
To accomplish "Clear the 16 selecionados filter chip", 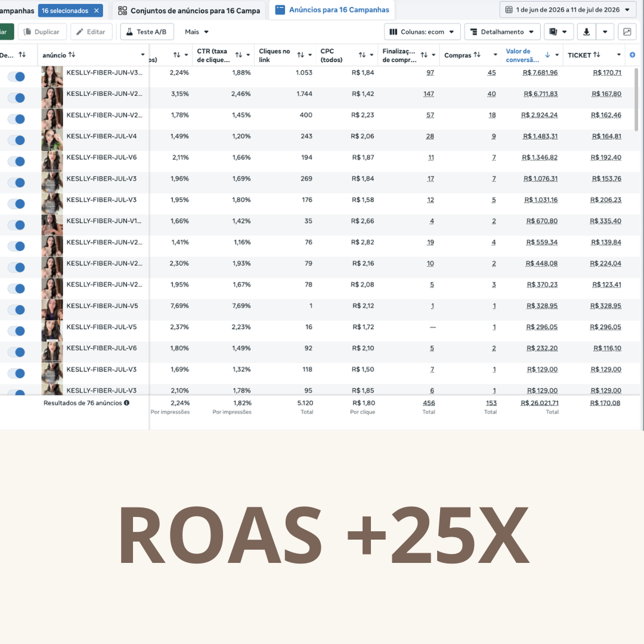I will pos(97,11).
